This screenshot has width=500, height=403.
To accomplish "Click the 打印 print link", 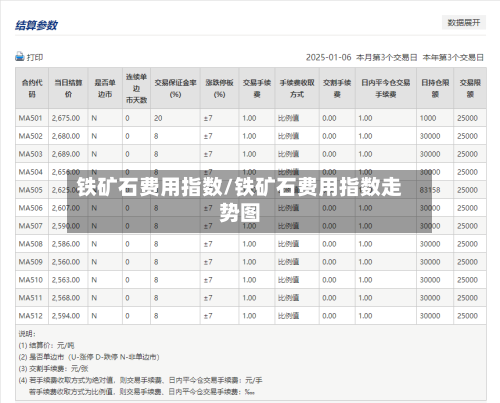I will coord(35,57).
